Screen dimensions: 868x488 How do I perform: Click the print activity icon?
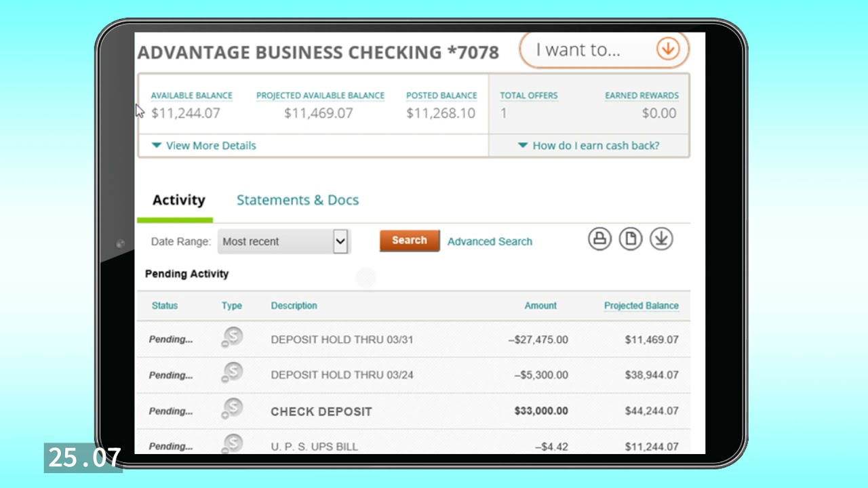[599, 239]
